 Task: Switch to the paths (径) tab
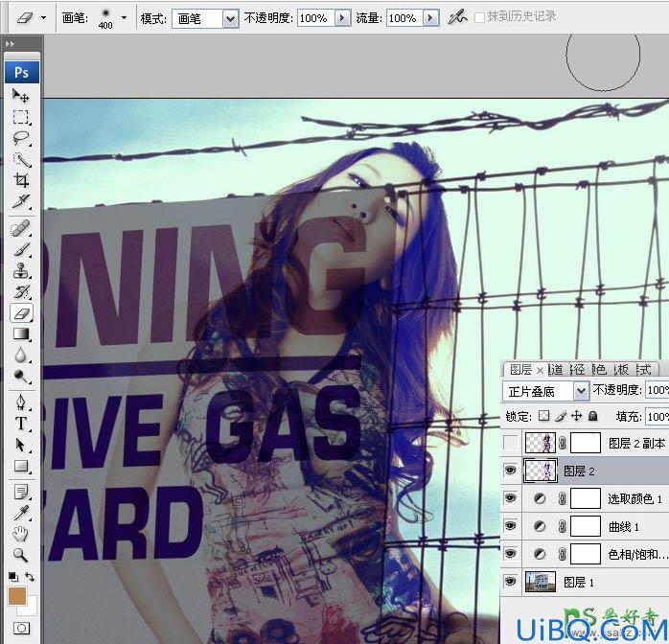coord(577,369)
